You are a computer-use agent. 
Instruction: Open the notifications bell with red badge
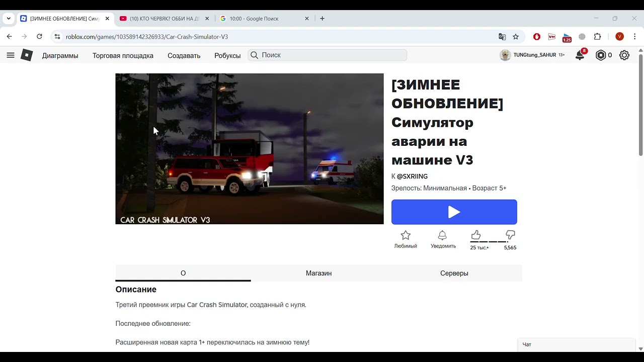(x=580, y=55)
